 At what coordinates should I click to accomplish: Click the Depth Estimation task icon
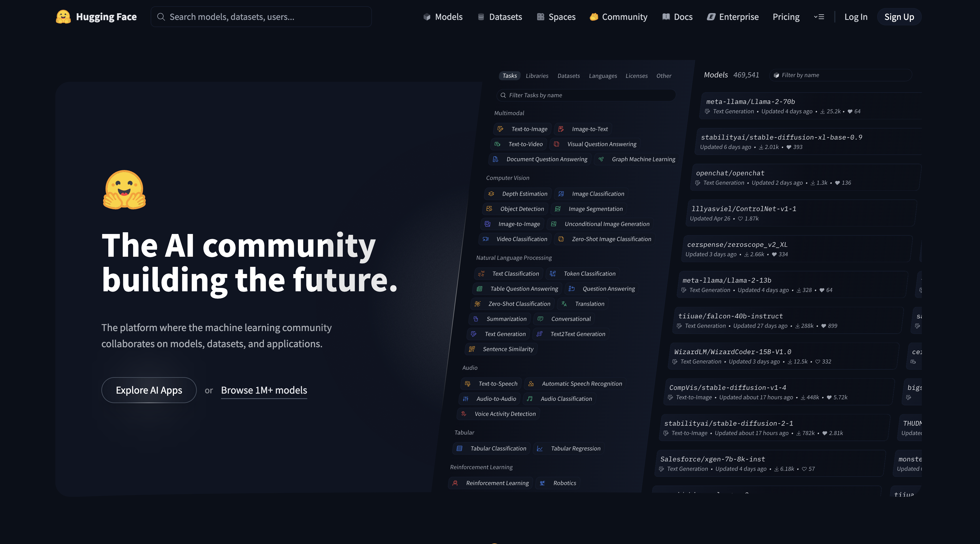pos(491,194)
